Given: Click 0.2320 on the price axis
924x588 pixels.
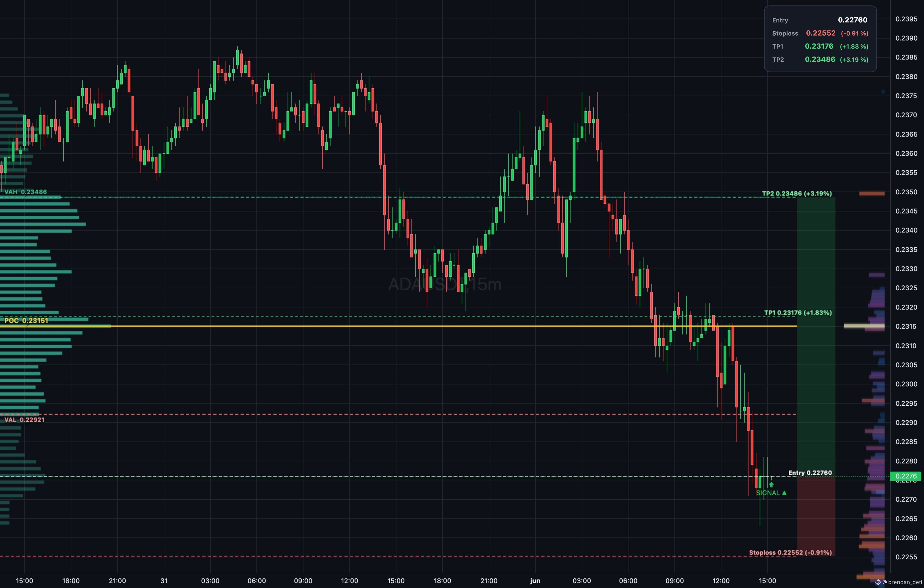Looking at the screenshot, I should pos(906,307).
